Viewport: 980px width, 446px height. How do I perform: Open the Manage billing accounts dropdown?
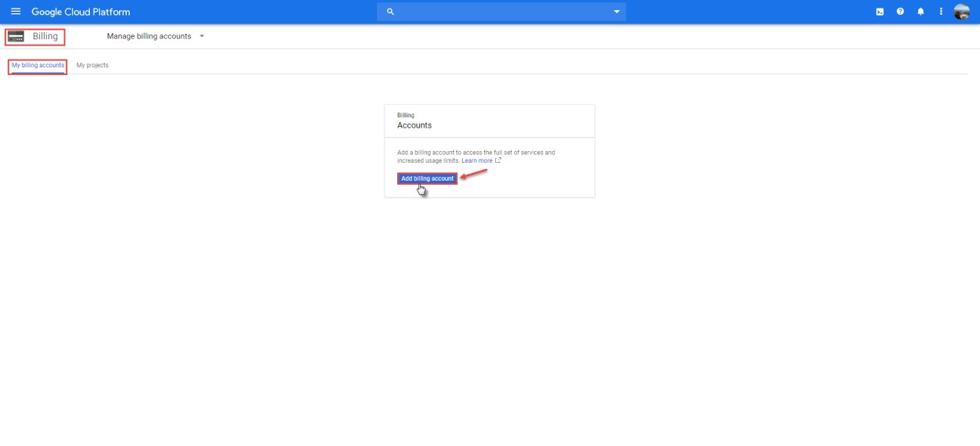pos(149,37)
